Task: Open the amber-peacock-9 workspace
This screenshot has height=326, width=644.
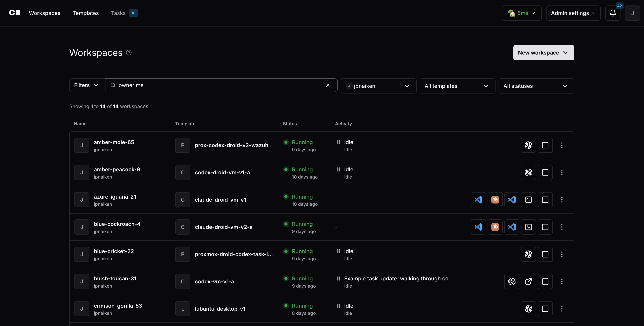Action: coord(117,169)
